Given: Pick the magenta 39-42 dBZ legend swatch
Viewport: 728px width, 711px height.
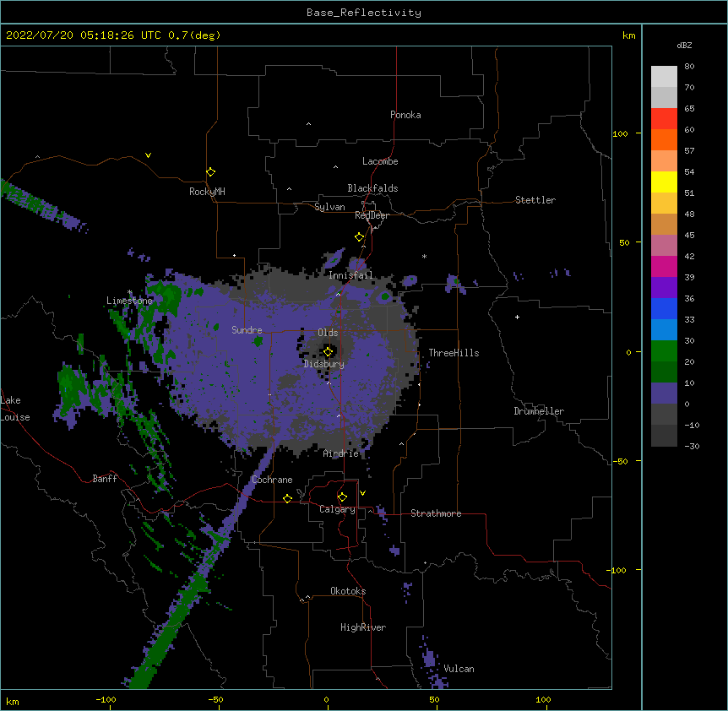Looking at the screenshot, I should point(664,266).
